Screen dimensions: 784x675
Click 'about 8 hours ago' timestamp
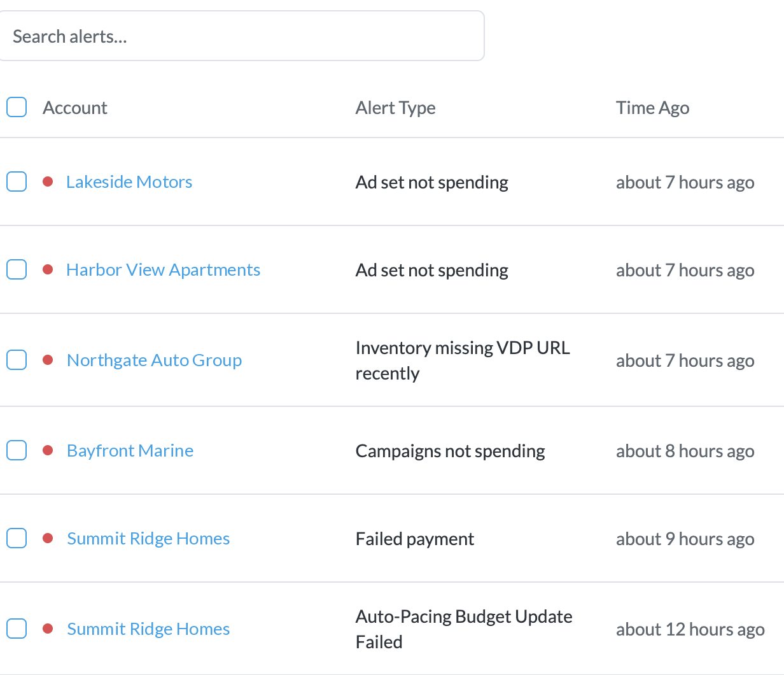[x=685, y=451]
